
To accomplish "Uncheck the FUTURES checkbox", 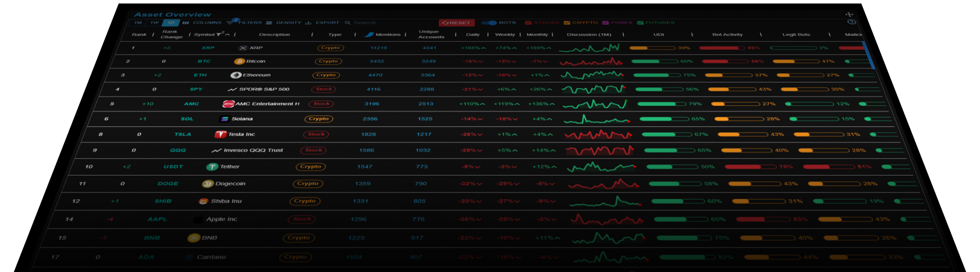I will (640, 23).
